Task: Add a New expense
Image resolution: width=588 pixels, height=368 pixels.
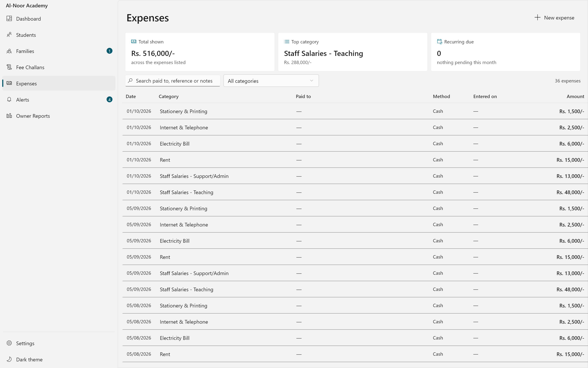Action: click(x=555, y=17)
